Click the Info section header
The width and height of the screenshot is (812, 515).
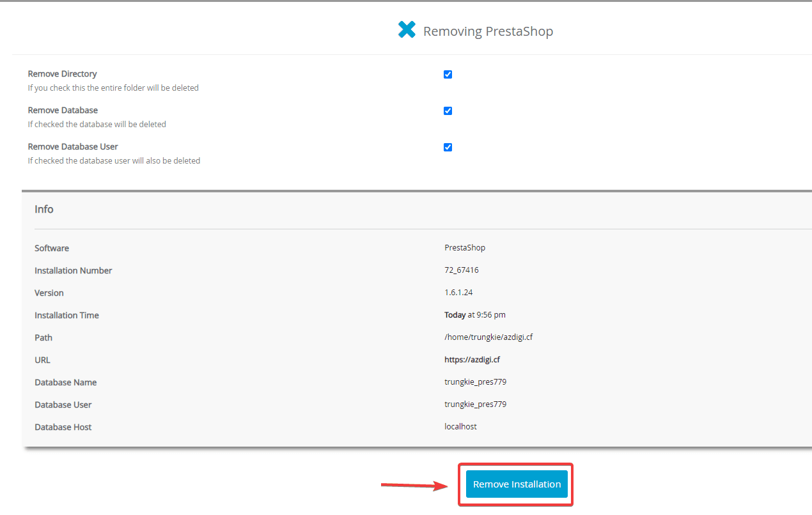pos(44,210)
